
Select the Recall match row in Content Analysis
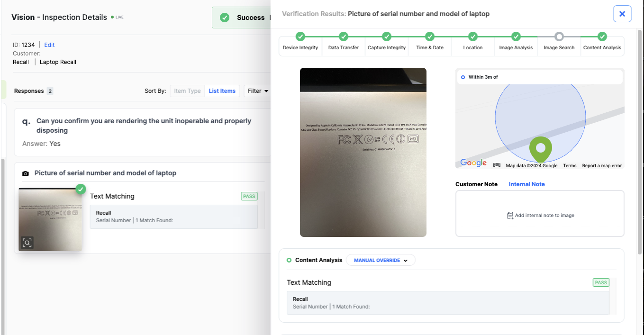pos(448,303)
